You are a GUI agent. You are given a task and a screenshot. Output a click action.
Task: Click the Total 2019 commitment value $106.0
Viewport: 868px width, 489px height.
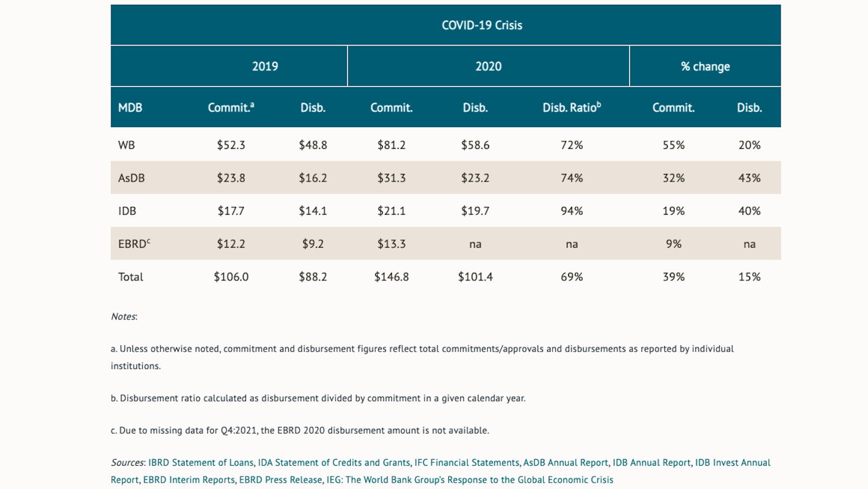tap(231, 277)
